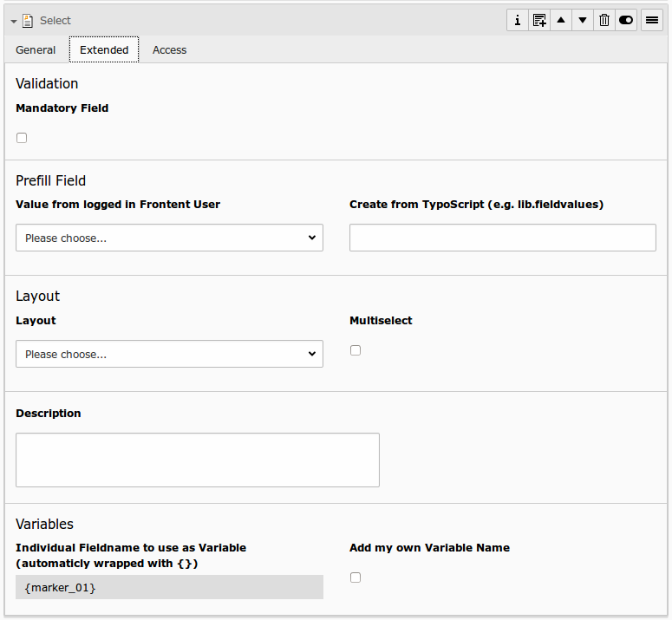Screen dimensions: 672x620
Task: Click the document icon beside Select title
Action: tap(28, 21)
